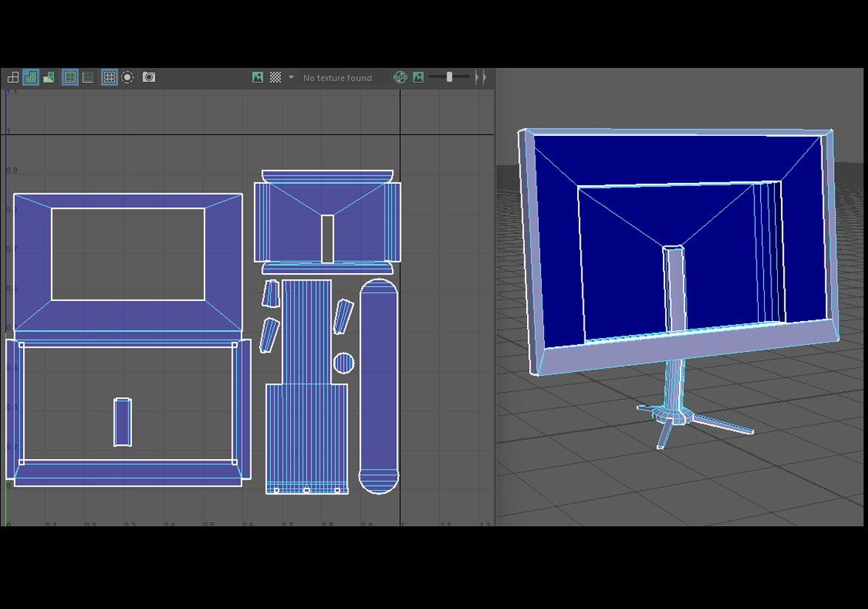The image size is (868, 609).
Task: Click the checkered texture pattern icon
Action: click(275, 78)
